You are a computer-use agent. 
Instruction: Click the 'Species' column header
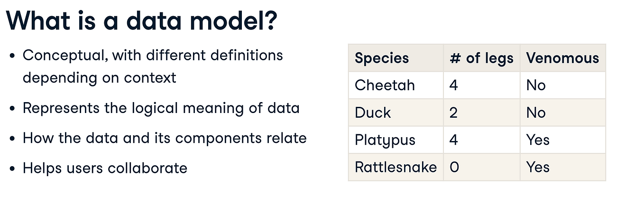(382, 58)
